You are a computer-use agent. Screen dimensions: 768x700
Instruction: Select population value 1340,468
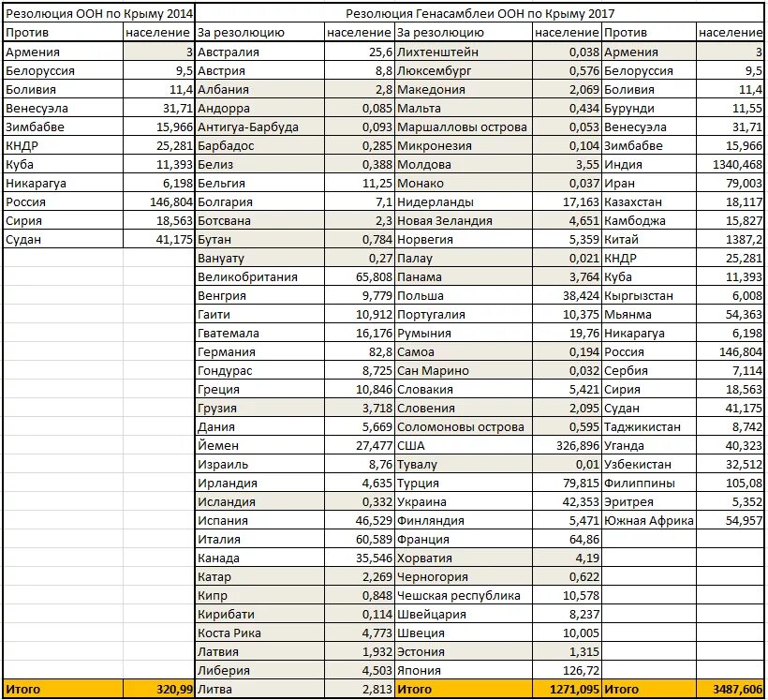point(731,164)
